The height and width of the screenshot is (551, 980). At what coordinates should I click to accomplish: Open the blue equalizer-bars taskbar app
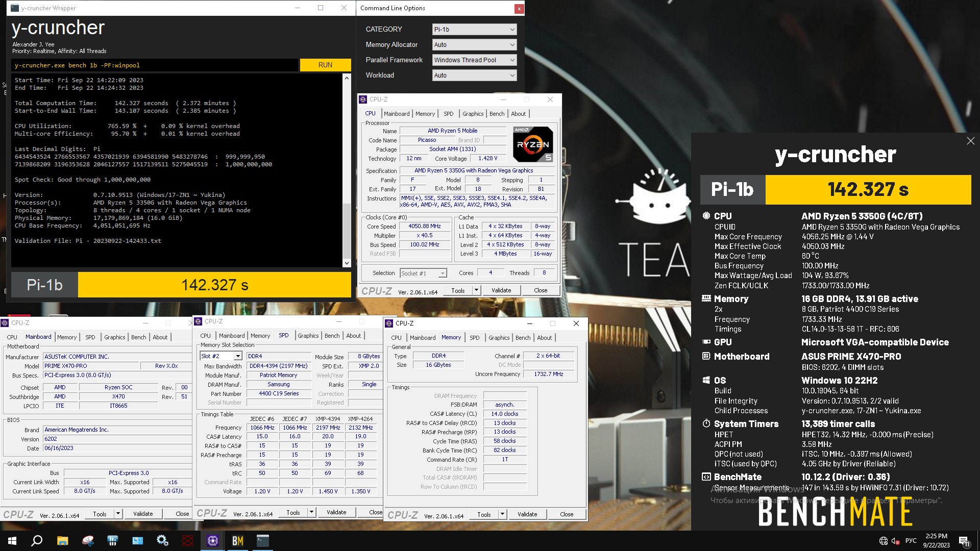click(x=113, y=541)
